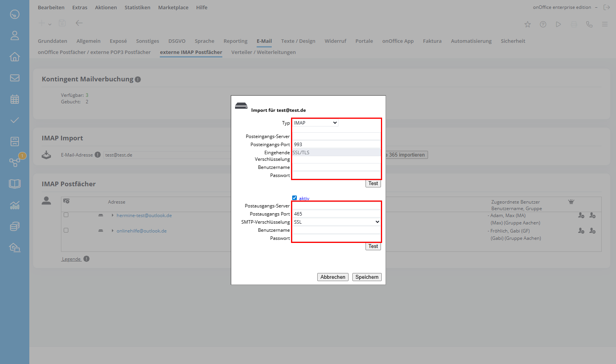616x364 pixels.
Task: Open the statistics chart icon in sidebar
Action: [x=15, y=205]
